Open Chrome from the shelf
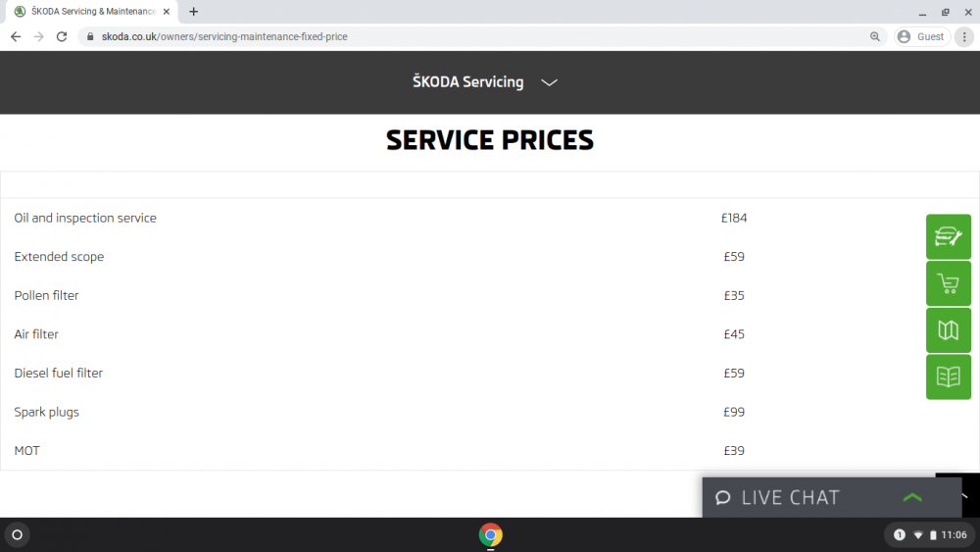The height and width of the screenshot is (552, 980). (x=490, y=534)
